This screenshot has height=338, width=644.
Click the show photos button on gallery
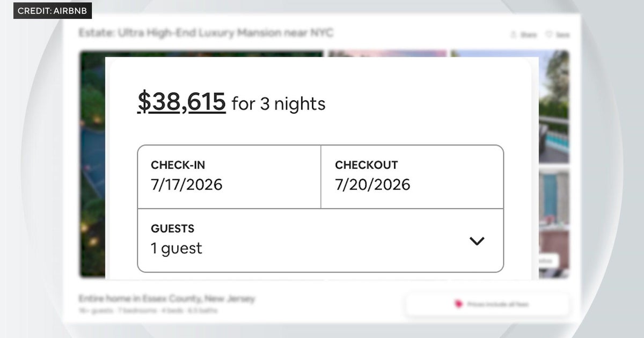tap(545, 261)
